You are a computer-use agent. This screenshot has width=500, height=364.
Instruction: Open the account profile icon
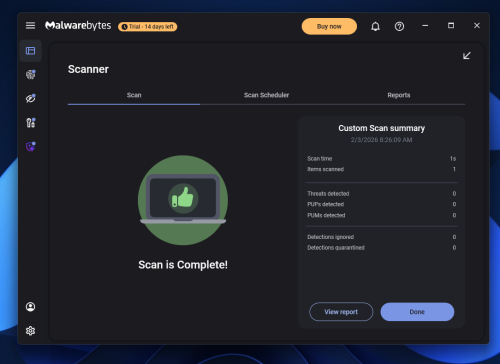pos(30,307)
